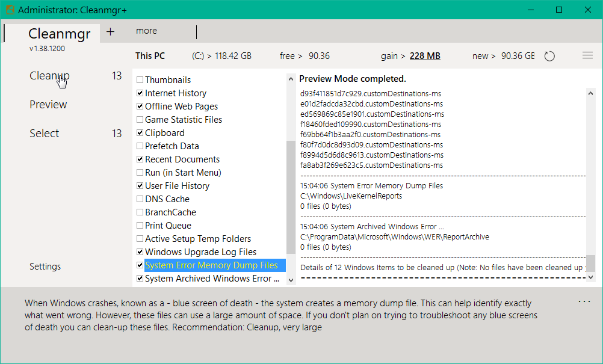Select System Archived Windows Error item
Screen dimensions: 603x364
point(212,279)
